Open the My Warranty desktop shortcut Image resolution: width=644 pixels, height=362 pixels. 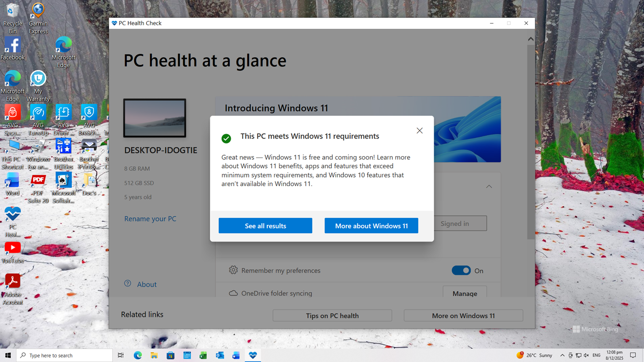pos(38,86)
